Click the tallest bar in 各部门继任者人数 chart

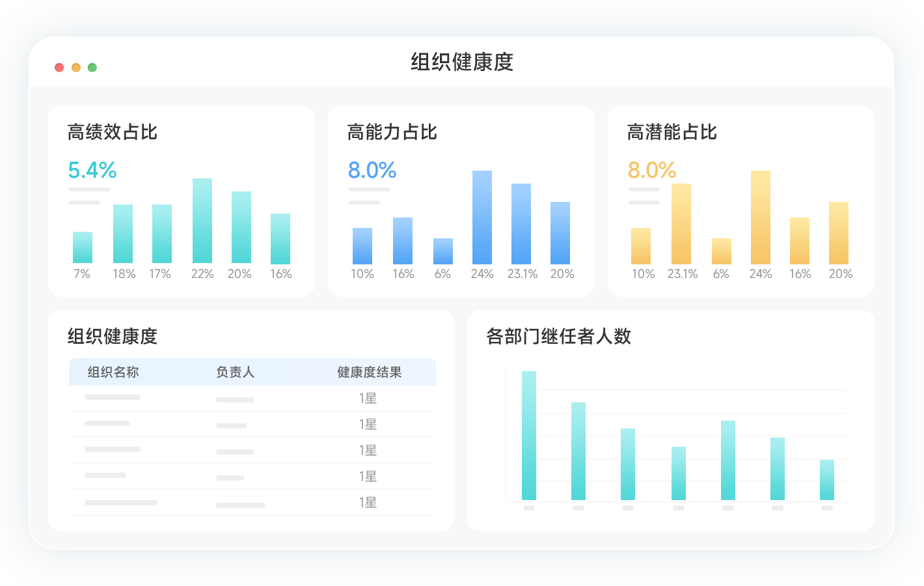pyautogui.click(x=529, y=436)
